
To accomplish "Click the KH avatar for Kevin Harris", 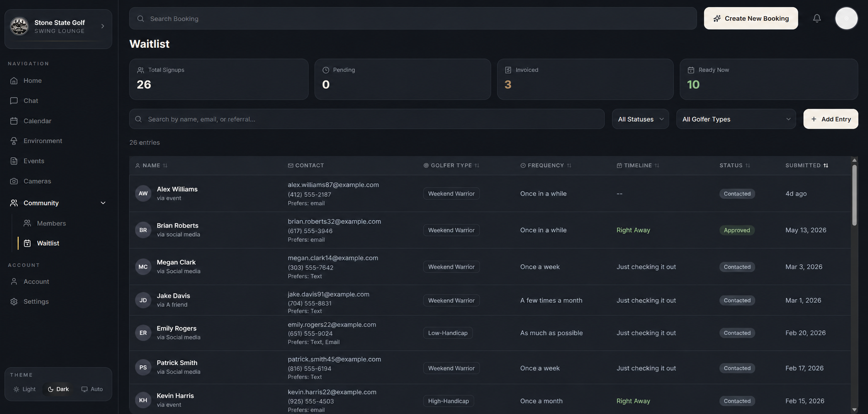I will [143, 400].
